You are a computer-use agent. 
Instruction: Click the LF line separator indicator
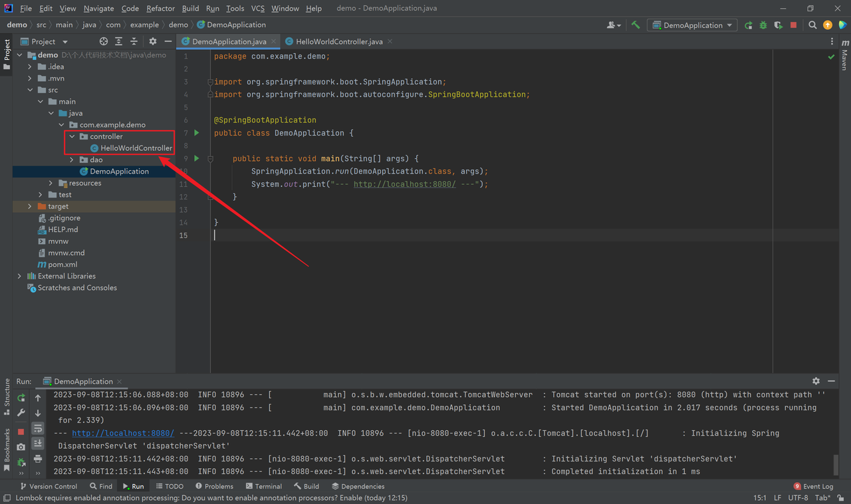pyautogui.click(x=779, y=497)
